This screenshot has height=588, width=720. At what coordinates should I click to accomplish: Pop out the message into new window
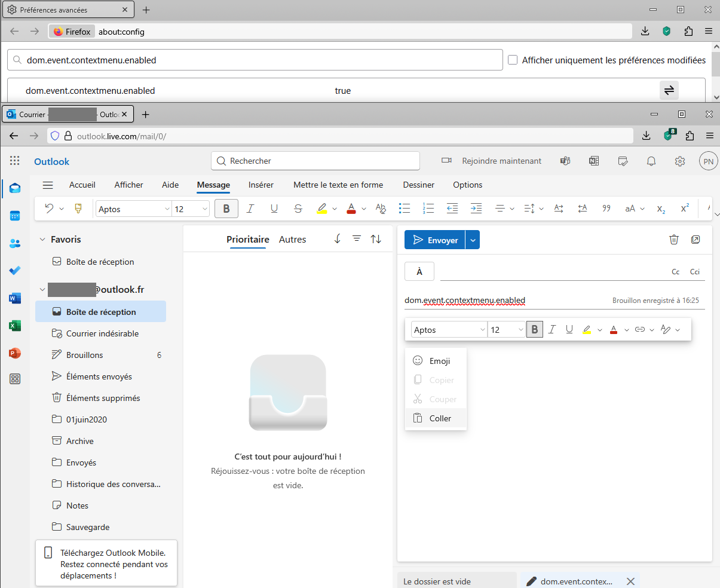click(696, 240)
